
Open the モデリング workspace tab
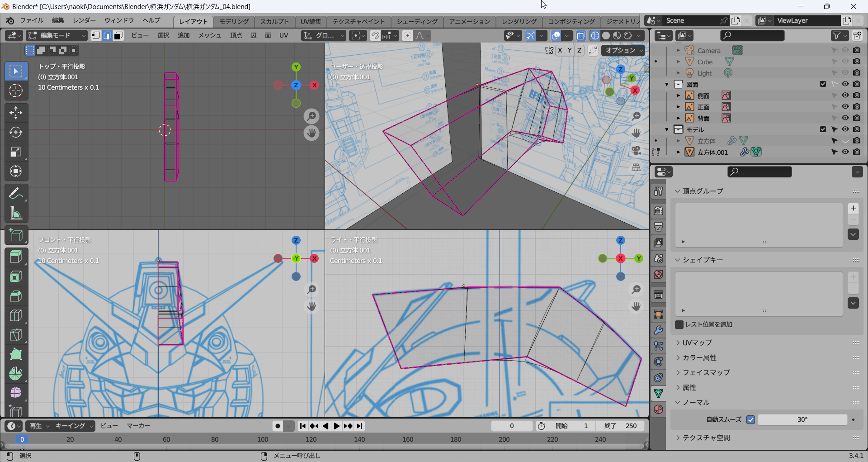click(234, 21)
